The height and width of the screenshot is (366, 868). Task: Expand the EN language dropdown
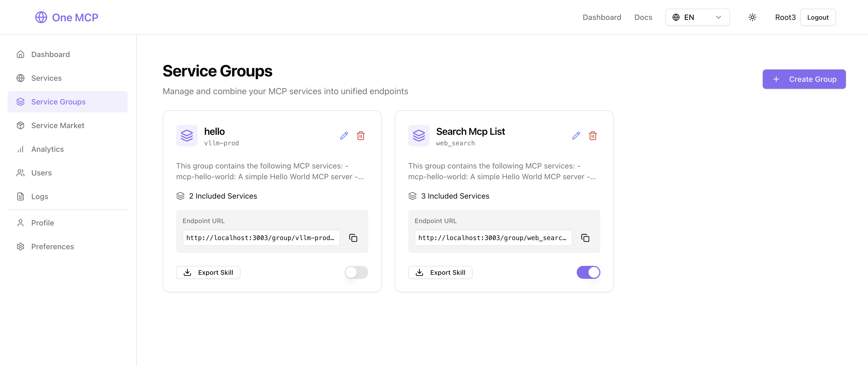(x=697, y=17)
